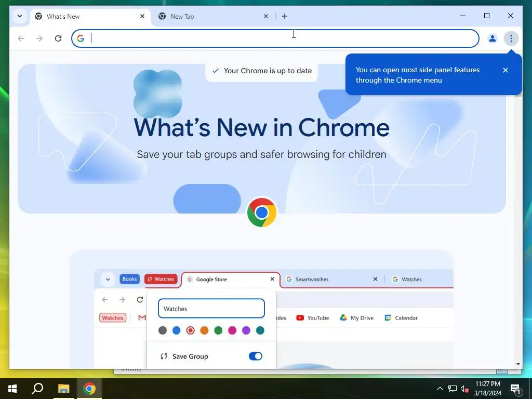Open File Explorer from taskbar
Screen dimensions: 532x399
[x=63, y=389]
